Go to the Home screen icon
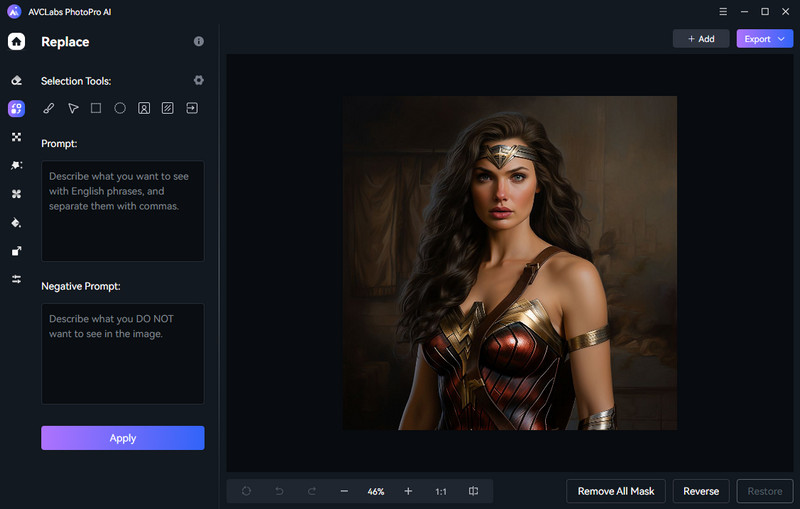The image size is (800, 509). 16,42
